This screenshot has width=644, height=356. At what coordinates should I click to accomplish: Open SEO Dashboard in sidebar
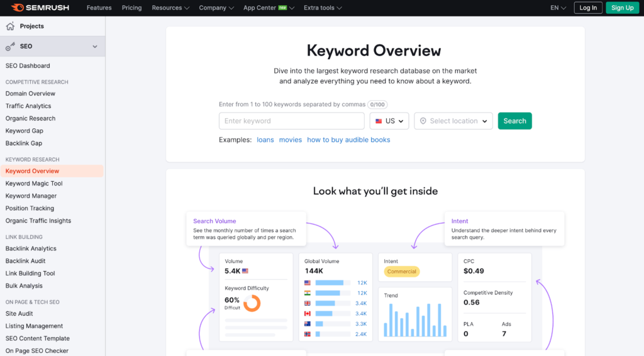tap(28, 65)
